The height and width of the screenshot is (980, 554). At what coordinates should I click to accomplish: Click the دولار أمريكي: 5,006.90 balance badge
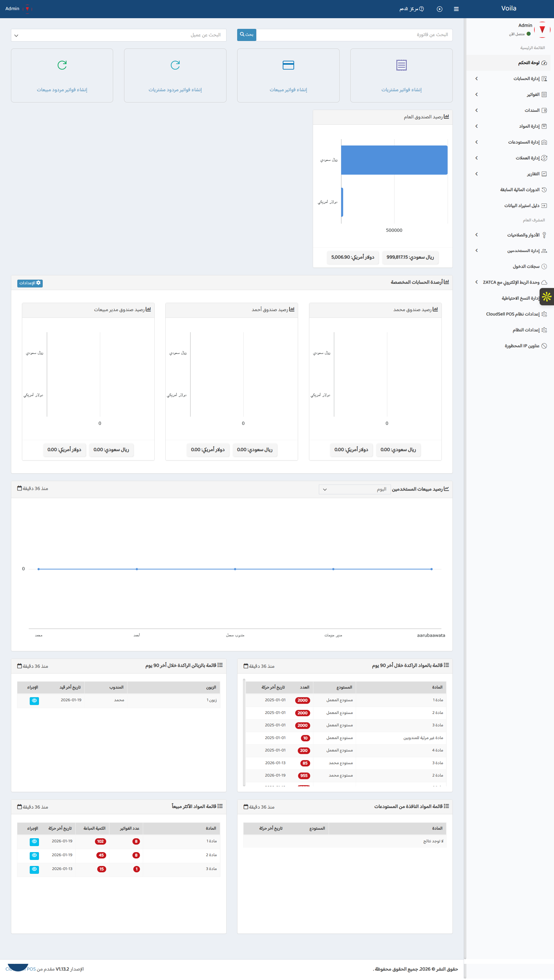[x=352, y=257]
